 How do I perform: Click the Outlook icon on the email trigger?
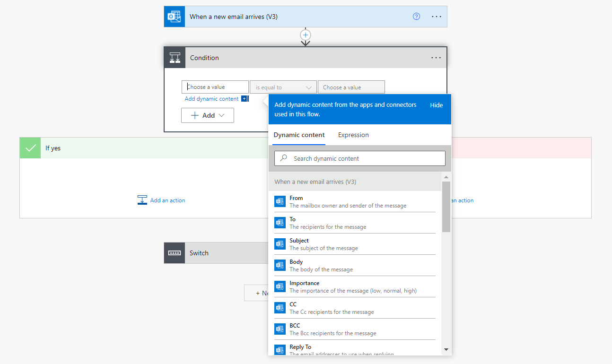tap(174, 16)
